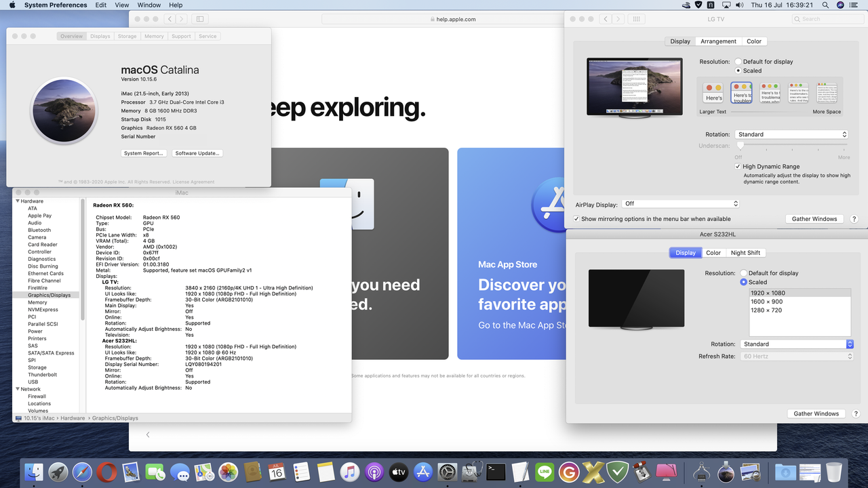Open System Preferences gear in dock
Screen dimensions: 868x488
447,472
